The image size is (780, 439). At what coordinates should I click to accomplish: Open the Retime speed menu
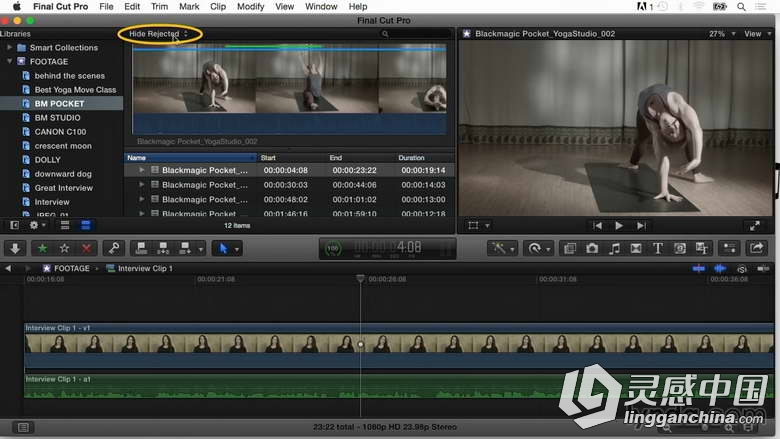coord(537,248)
